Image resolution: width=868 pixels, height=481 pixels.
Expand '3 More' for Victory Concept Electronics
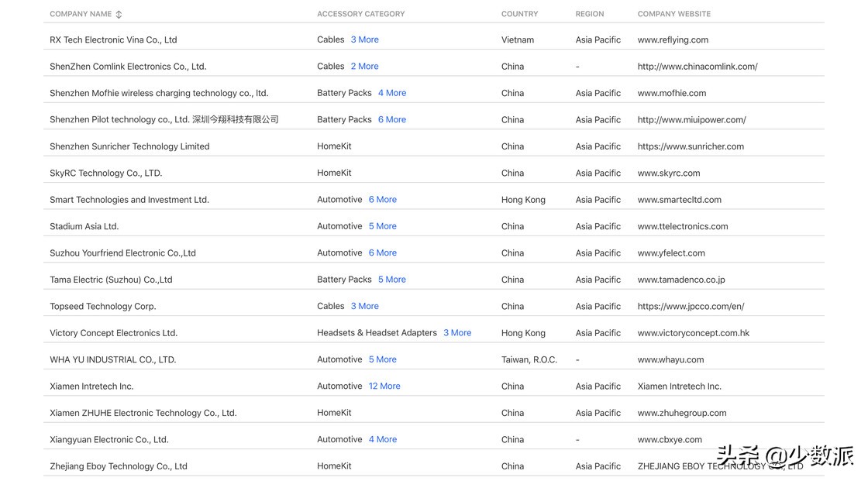pyautogui.click(x=457, y=333)
